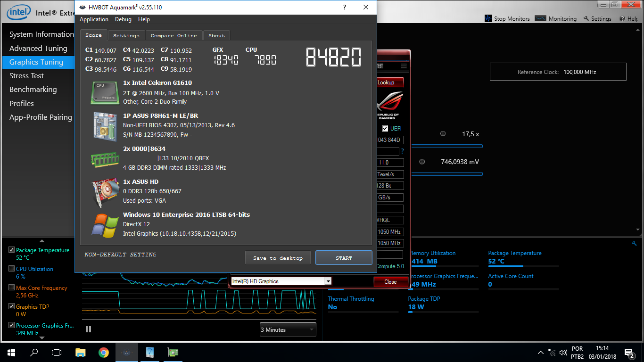The height and width of the screenshot is (362, 644).
Task: Switch to the Compare Online tab
Action: (x=174, y=35)
